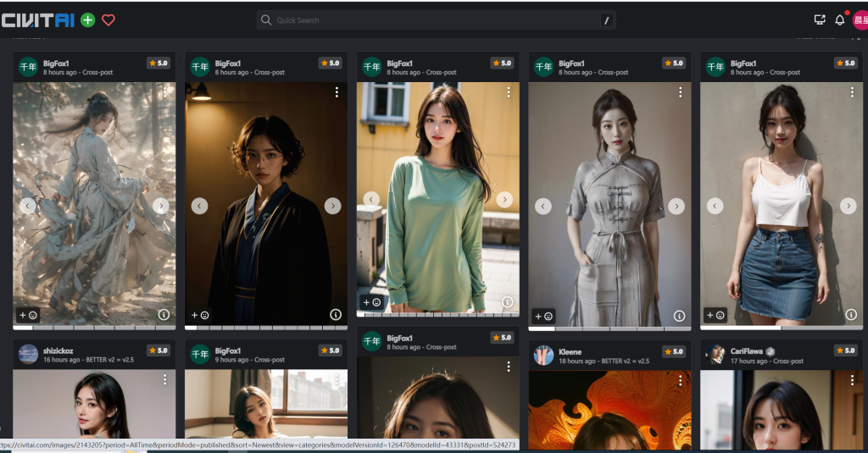Open the shizickoz user profile link

58,351
